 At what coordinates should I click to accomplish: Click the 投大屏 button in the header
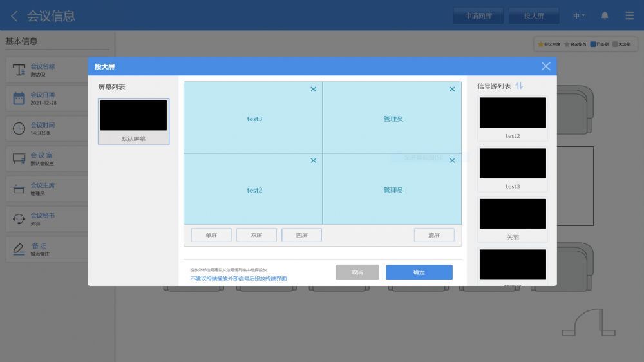[x=533, y=15]
